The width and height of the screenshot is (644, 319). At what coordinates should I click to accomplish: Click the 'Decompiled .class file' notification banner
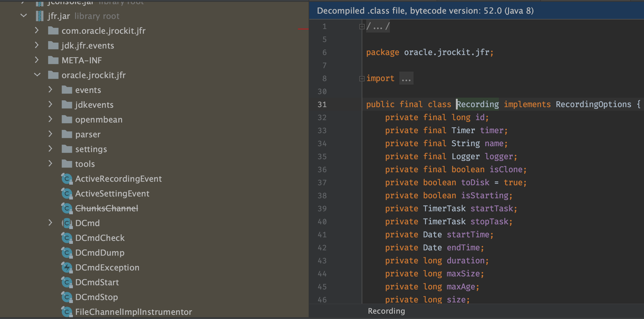[x=476, y=11]
